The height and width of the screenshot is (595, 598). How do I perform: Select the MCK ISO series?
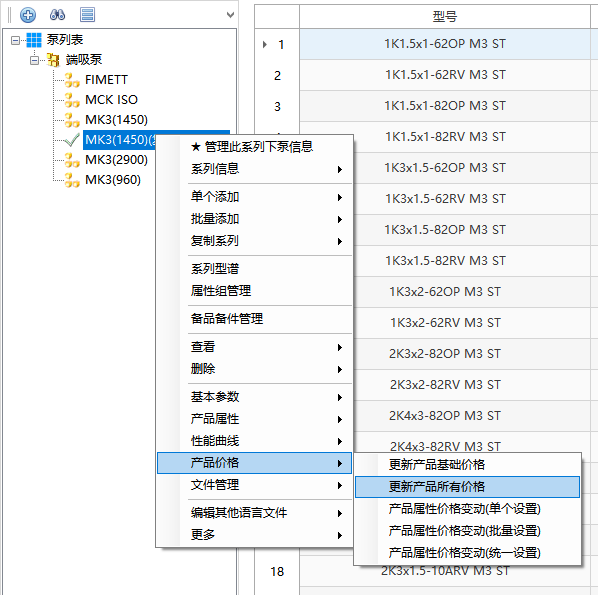111,100
